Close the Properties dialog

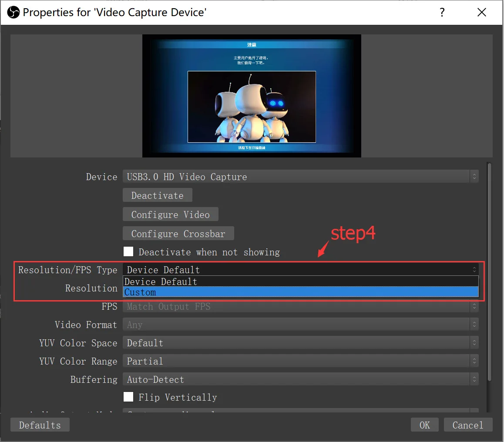pos(481,13)
